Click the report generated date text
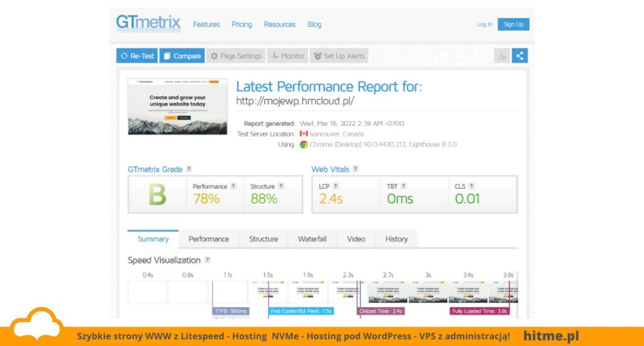Image resolution: width=644 pixels, height=346 pixels. pos(352,123)
